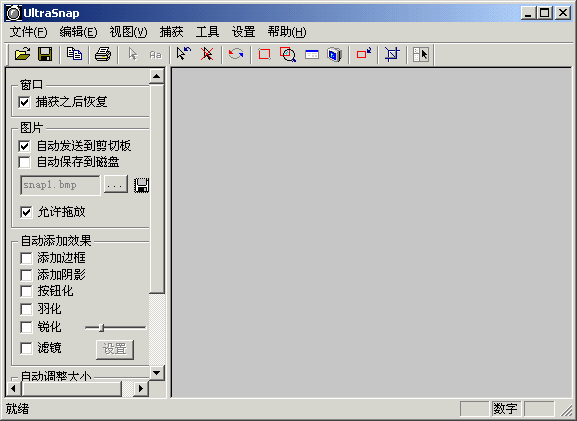
Task: Enable the 自动保存到磁盘 checkbox
Action: click(24, 162)
